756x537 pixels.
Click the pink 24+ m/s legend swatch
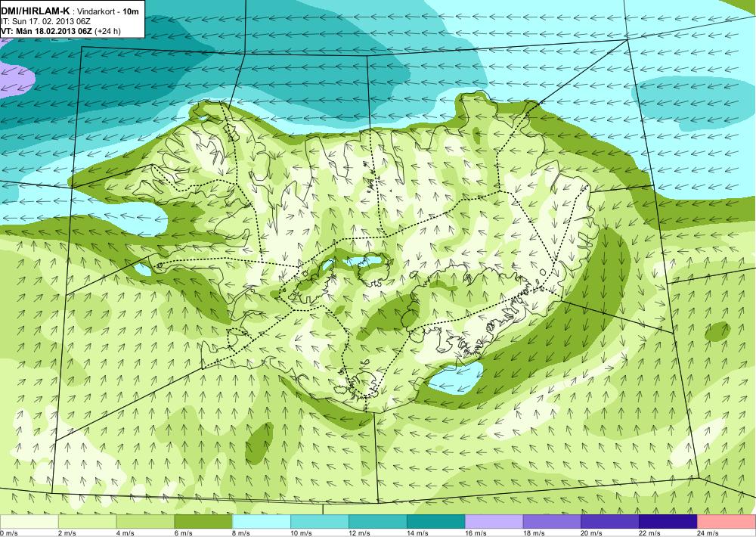click(727, 522)
